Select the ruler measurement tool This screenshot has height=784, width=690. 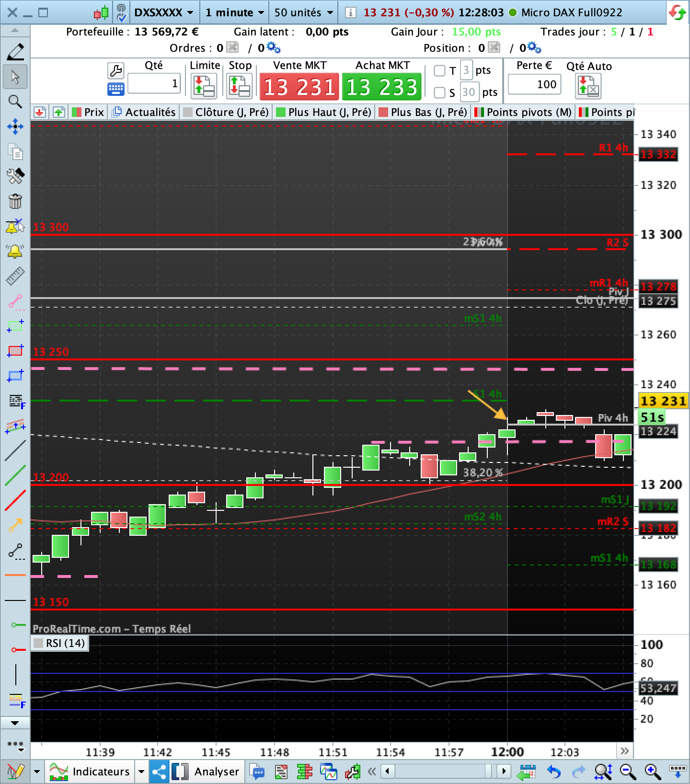tap(15, 277)
